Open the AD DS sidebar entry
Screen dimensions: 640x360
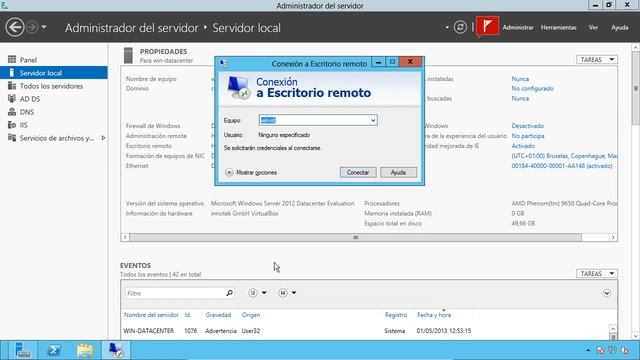pyautogui.click(x=54, y=99)
